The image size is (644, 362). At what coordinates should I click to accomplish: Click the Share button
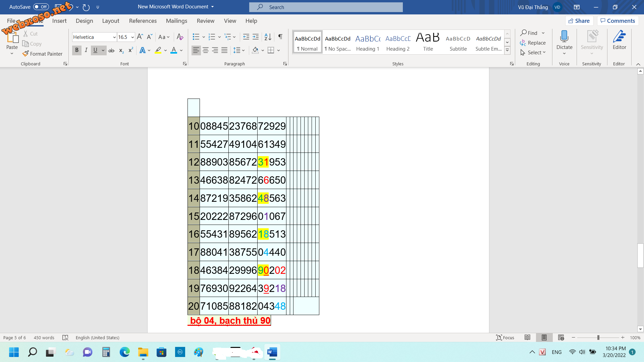click(579, 21)
